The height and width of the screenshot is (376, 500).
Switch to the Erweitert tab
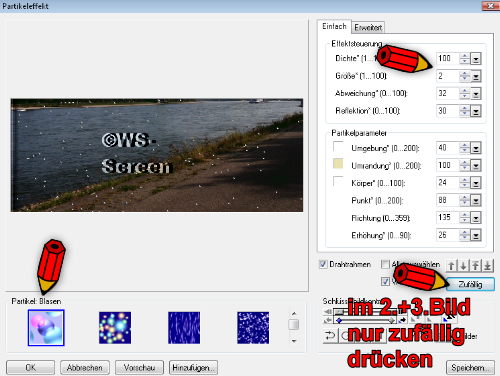368,27
